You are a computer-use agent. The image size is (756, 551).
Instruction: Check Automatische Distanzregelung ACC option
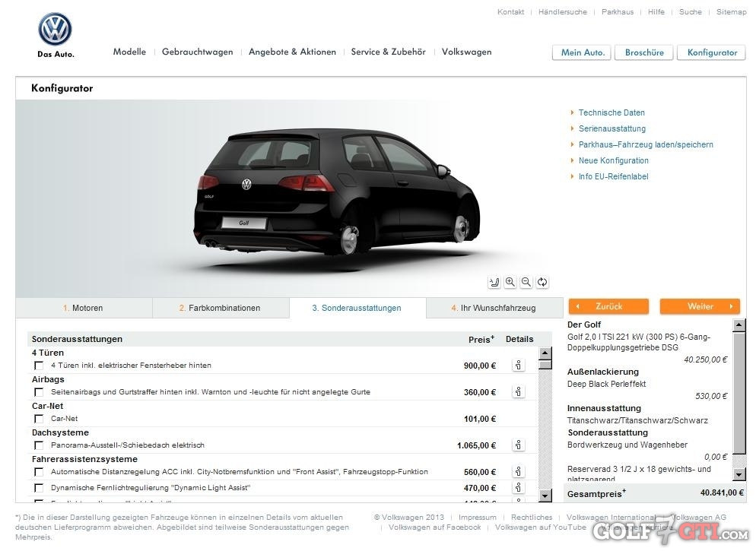click(x=39, y=472)
